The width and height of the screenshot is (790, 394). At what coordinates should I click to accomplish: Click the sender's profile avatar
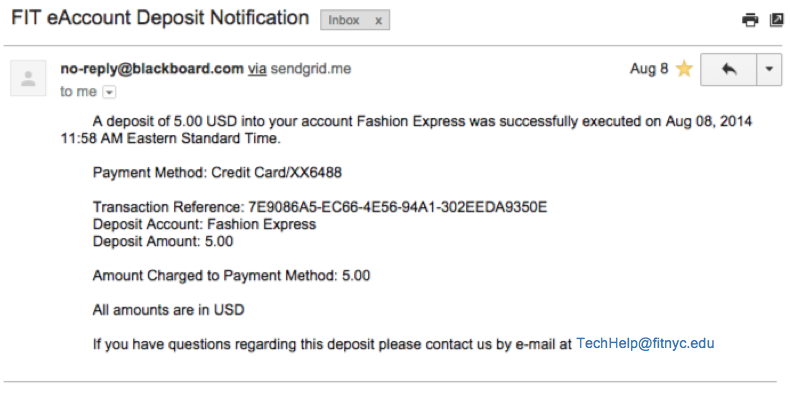click(28, 78)
